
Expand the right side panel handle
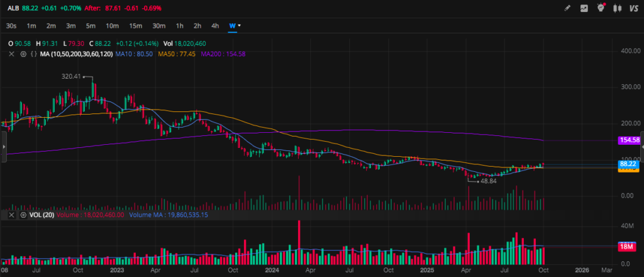pyautogui.click(x=641, y=145)
